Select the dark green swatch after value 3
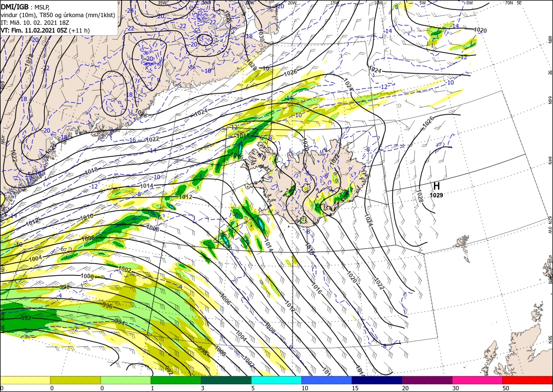Image resolution: width=553 pixels, height=392 pixels. [226, 380]
